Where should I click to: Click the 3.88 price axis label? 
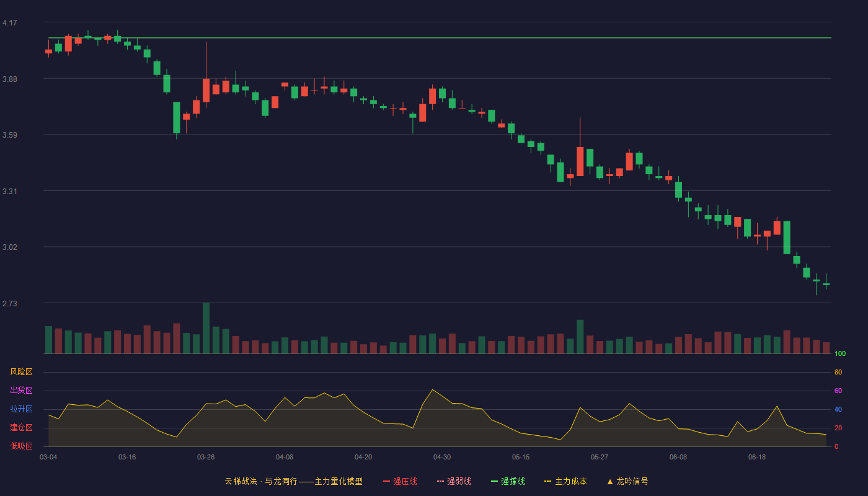coord(10,79)
